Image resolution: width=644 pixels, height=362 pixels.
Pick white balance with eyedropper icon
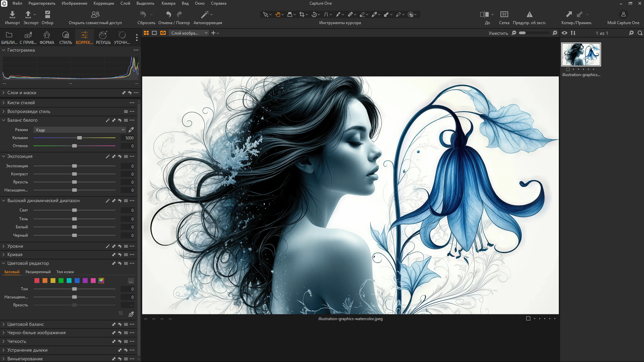click(x=131, y=130)
